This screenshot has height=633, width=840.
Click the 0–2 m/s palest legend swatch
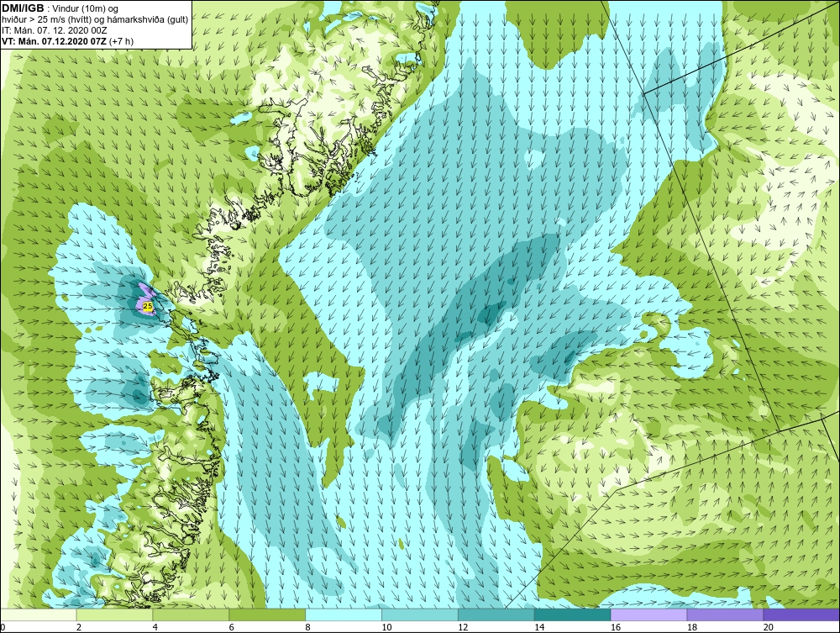pyautogui.click(x=39, y=615)
